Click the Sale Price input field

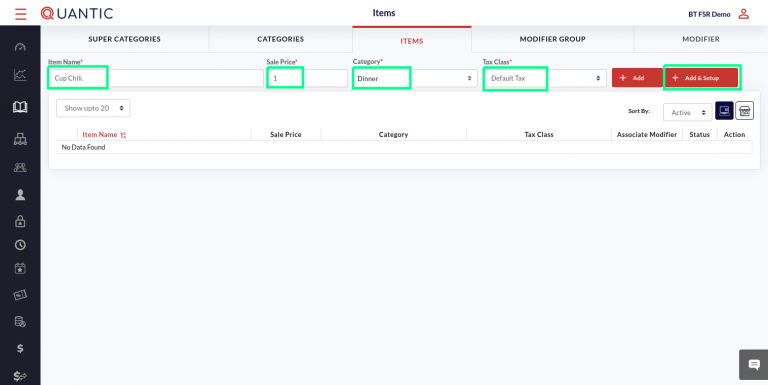307,78
